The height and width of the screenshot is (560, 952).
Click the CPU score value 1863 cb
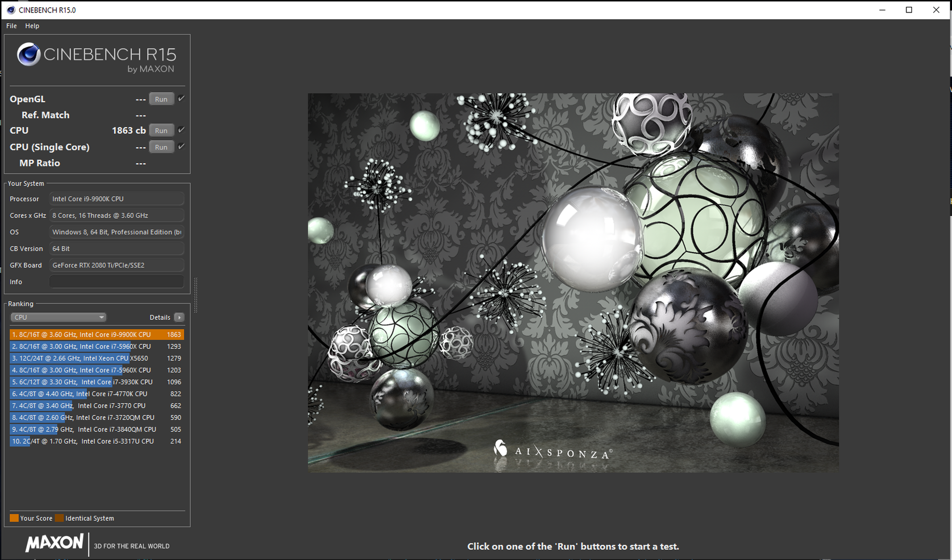pyautogui.click(x=129, y=131)
